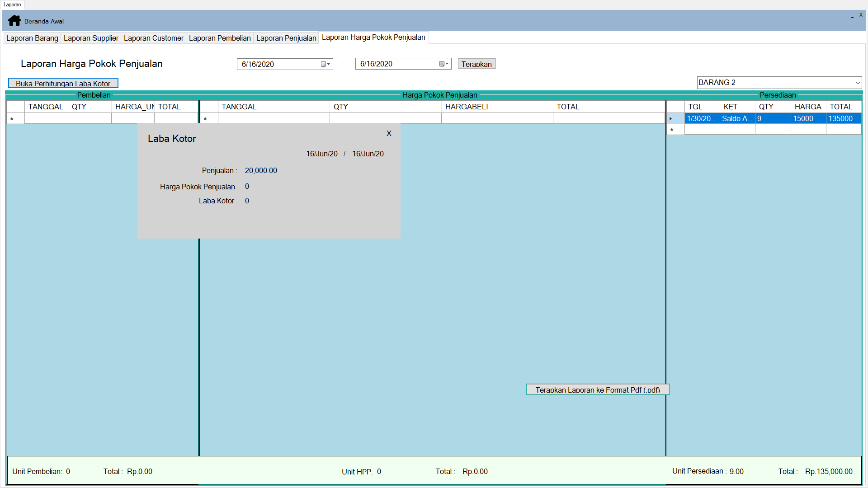
Task: Click Buka Perhitungan Laba Kotor button
Action: [63, 83]
